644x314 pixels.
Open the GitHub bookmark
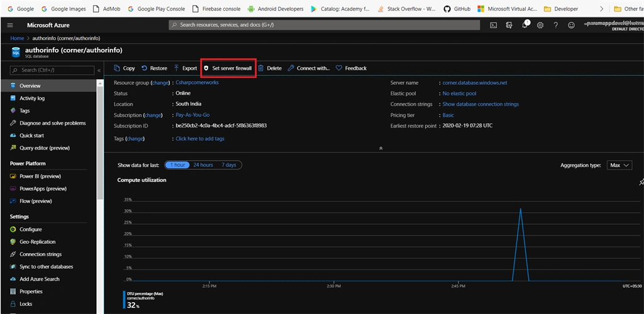coord(457,9)
